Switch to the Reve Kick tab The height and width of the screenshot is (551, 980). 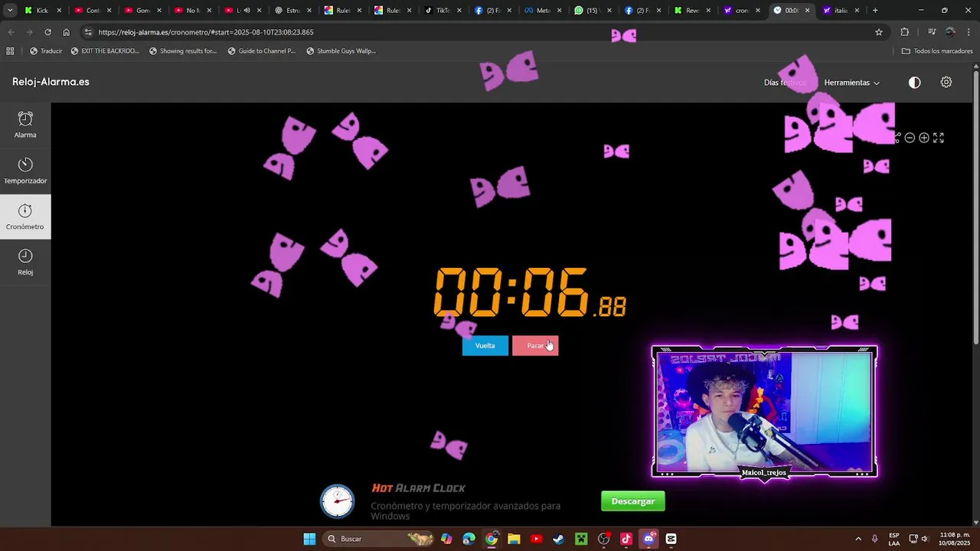[693, 11]
